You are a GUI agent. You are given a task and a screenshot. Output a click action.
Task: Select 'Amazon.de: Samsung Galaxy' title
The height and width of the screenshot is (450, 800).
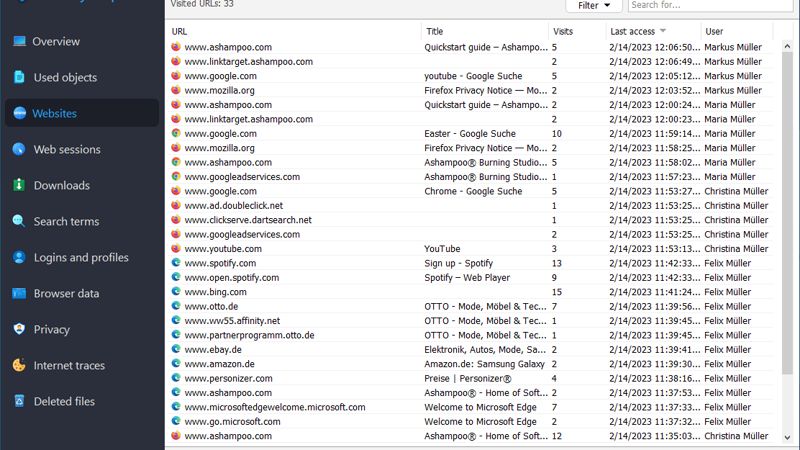click(x=484, y=364)
